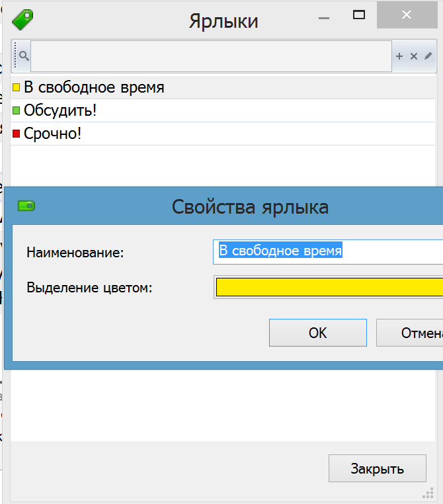Click the yellow square beside В свободное время
The height and width of the screenshot is (504, 443).
(17, 87)
